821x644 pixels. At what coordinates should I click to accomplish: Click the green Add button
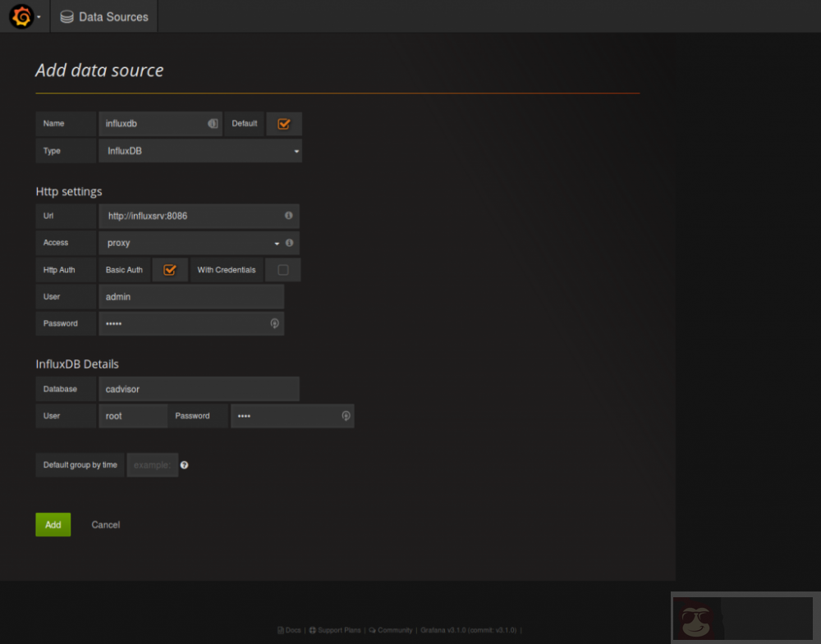pyautogui.click(x=53, y=524)
